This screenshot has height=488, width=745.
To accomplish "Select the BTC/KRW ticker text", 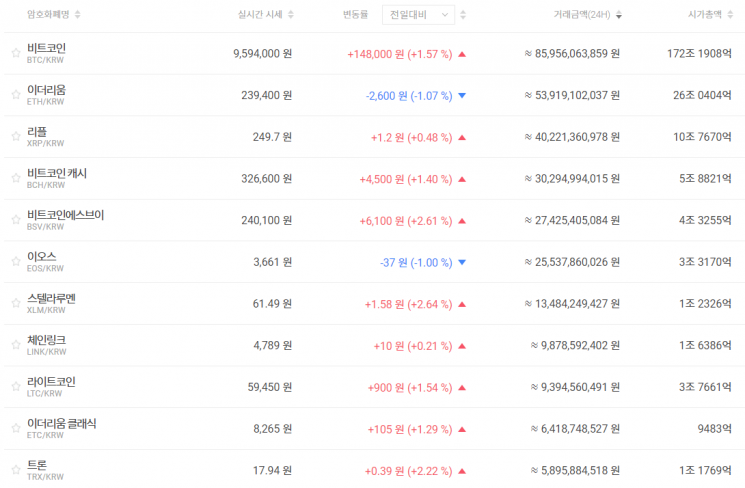I will pos(45,60).
